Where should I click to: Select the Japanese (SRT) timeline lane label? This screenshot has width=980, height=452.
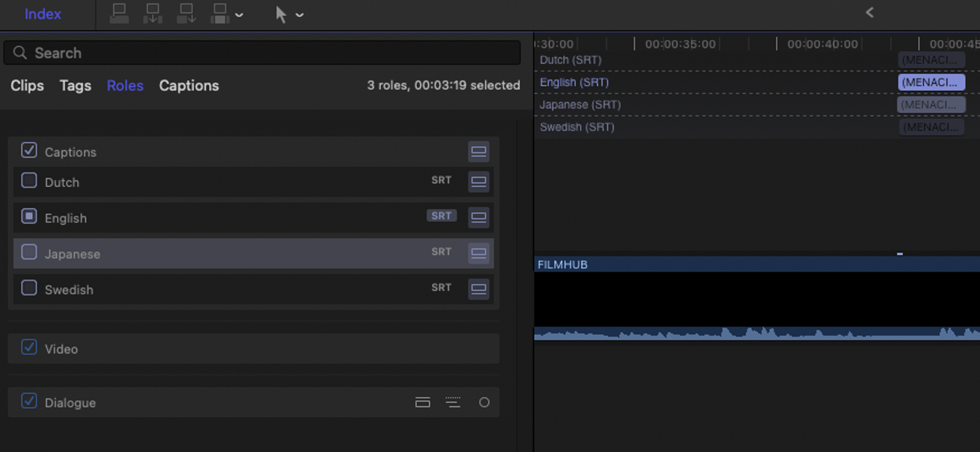pyautogui.click(x=580, y=105)
